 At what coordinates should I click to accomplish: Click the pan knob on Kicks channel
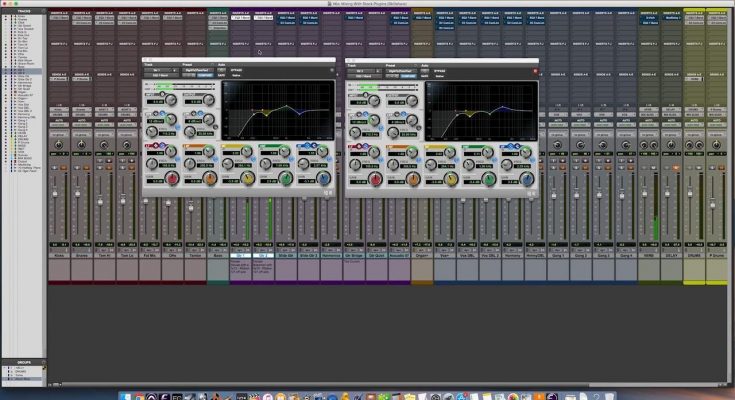pos(57,146)
